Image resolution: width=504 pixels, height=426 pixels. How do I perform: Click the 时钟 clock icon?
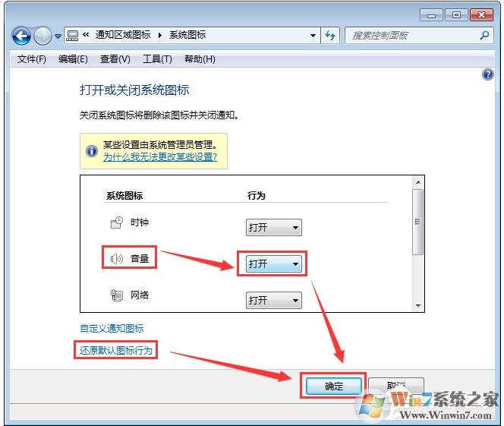coord(117,222)
